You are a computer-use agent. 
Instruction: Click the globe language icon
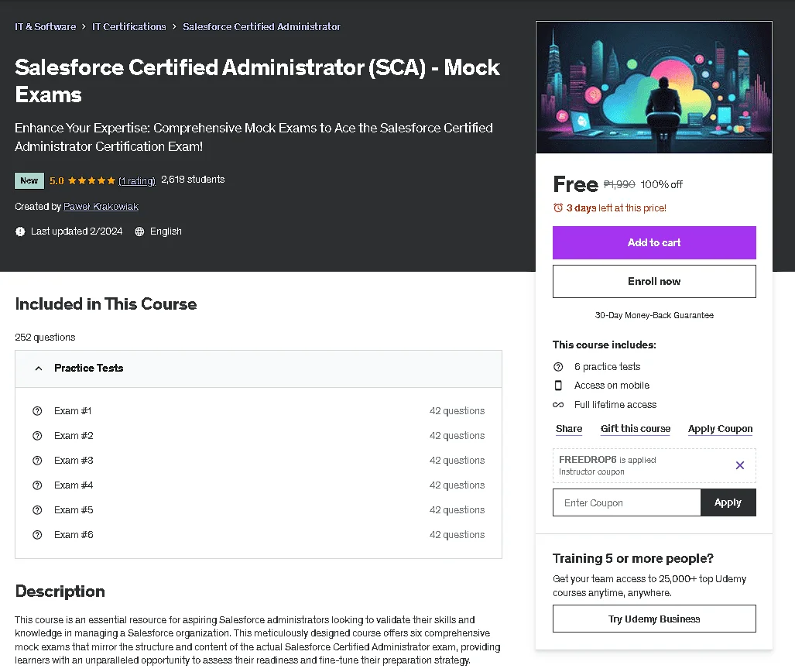(x=139, y=231)
